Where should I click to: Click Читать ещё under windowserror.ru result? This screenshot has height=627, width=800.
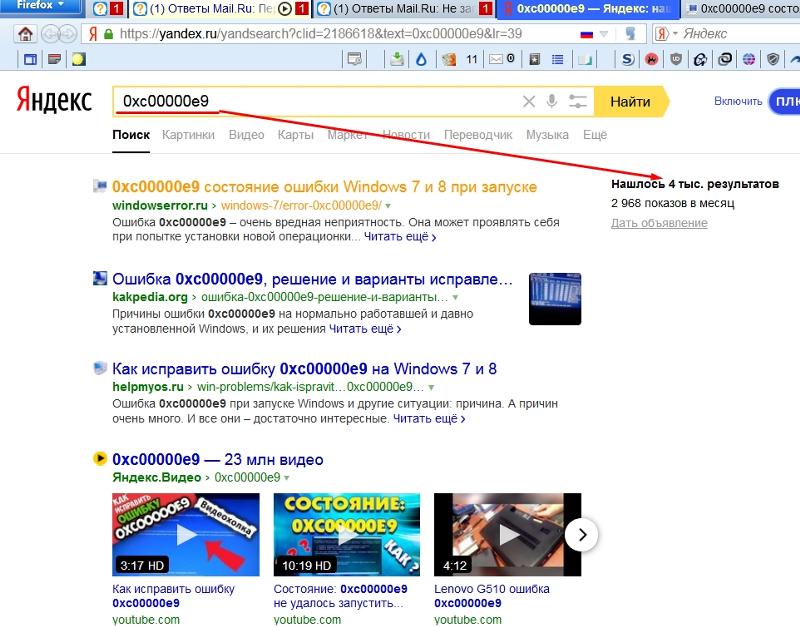pos(400,237)
